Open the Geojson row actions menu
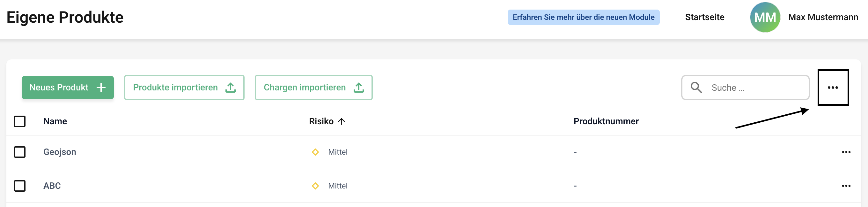This screenshot has height=207, width=868. pyautogui.click(x=846, y=152)
